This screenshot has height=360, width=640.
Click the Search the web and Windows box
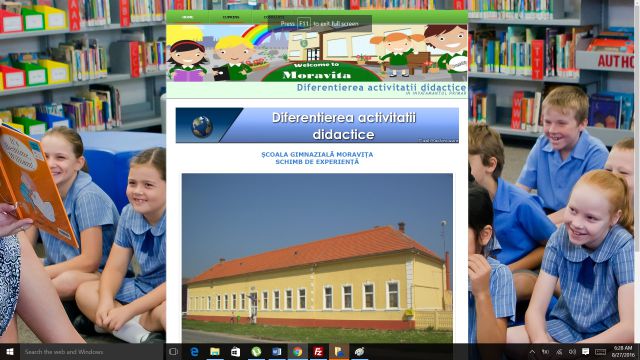click(92, 352)
